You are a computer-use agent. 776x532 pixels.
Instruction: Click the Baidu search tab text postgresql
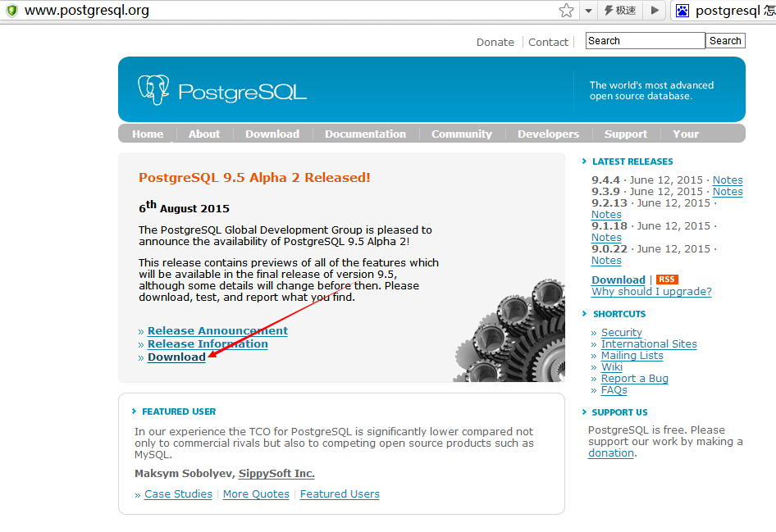click(x=728, y=11)
